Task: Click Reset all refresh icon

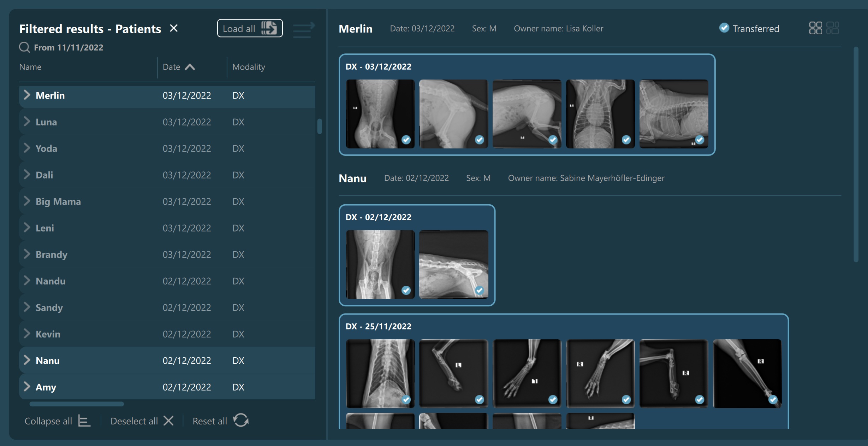Action: coord(241,421)
